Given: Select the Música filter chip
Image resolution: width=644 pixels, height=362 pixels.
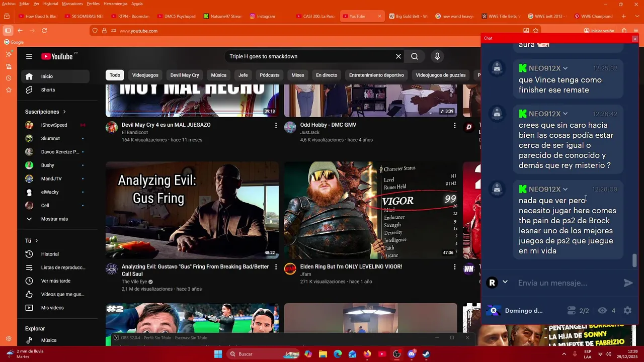Looking at the screenshot, I should (x=218, y=75).
